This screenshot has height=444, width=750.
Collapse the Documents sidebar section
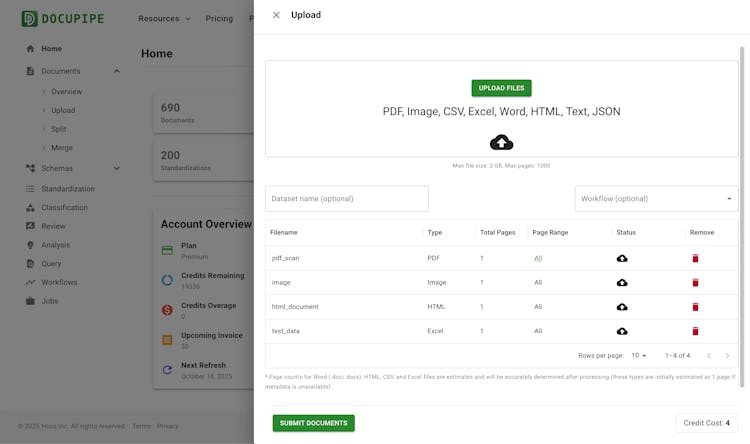117,71
